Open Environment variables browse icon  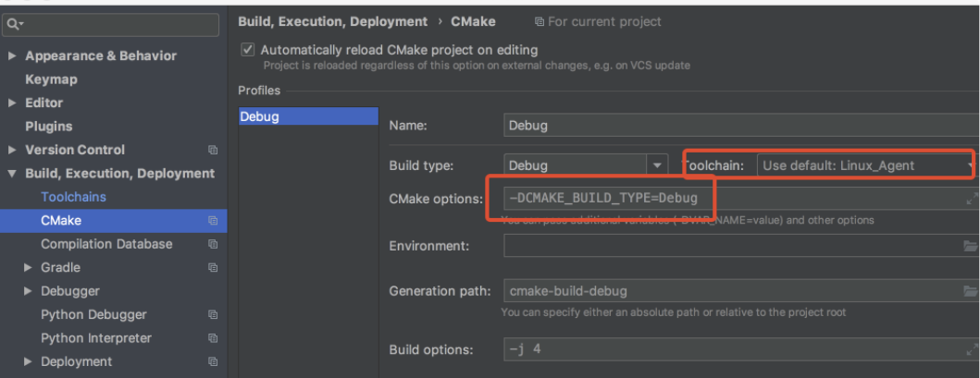[970, 246]
